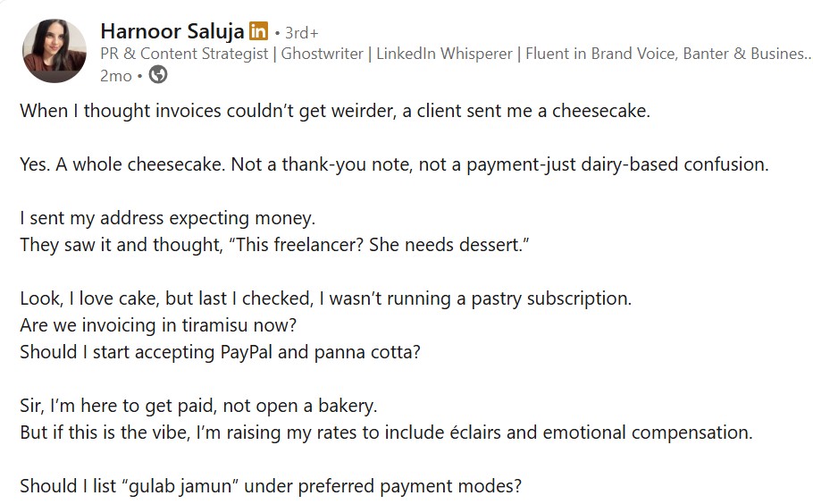Click the Harnoor Saluja name link
This screenshot has width=813, height=504.
tap(172, 31)
